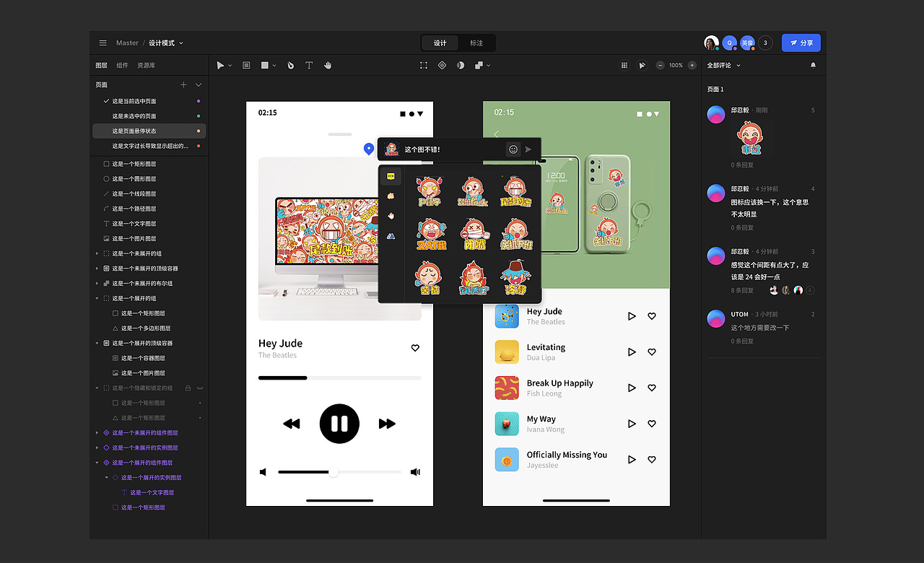Click play icon next to Levitating
The width and height of the screenshot is (924, 563).
coord(632,352)
